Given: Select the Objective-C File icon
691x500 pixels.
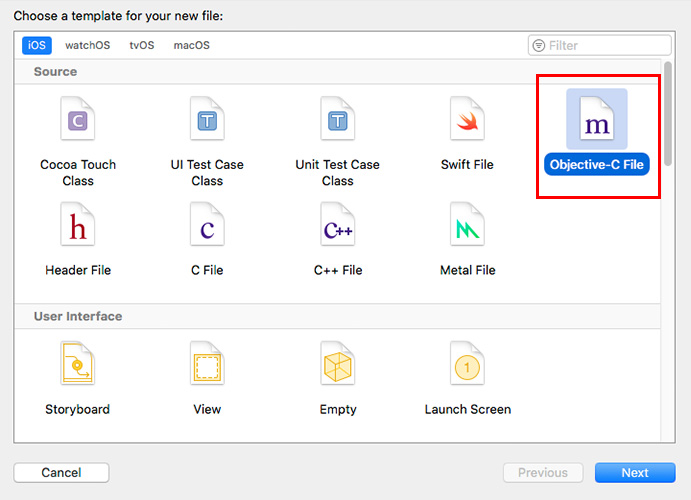Looking at the screenshot, I should (x=597, y=119).
